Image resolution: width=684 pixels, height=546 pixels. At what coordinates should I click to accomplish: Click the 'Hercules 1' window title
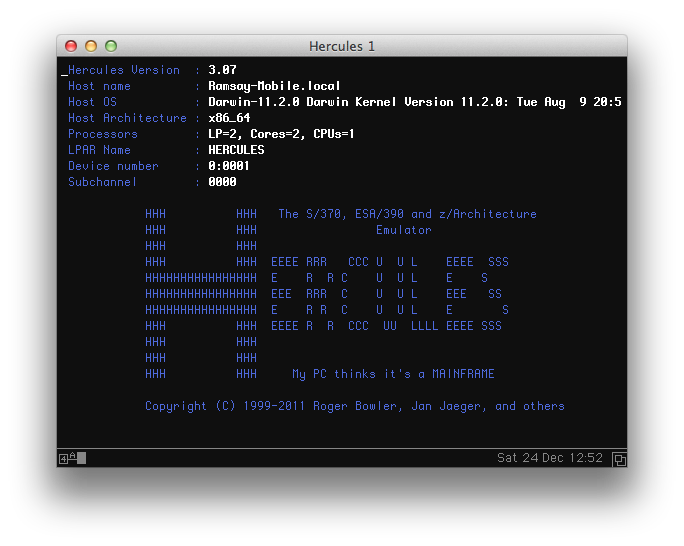pos(342,46)
